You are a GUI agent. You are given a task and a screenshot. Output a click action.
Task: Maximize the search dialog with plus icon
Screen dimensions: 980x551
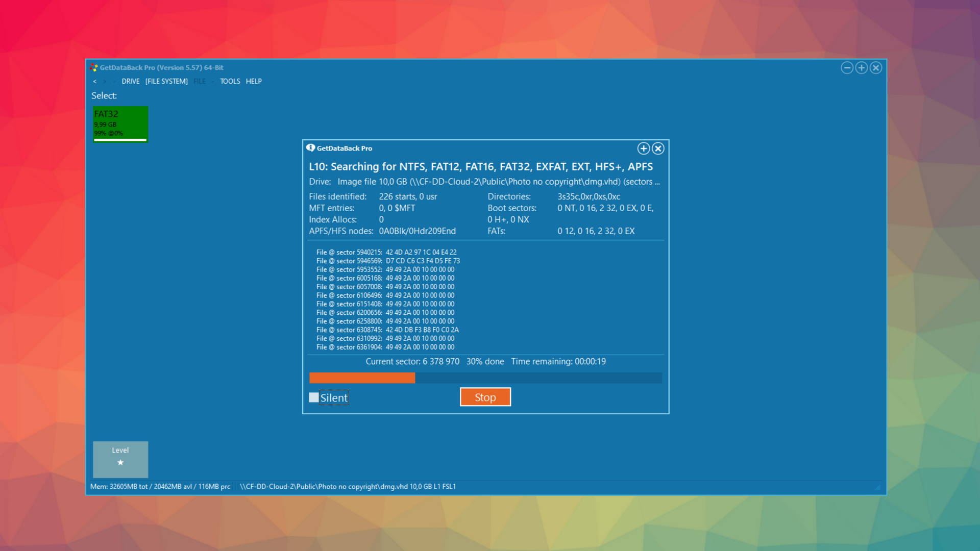[x=644, y=148]
